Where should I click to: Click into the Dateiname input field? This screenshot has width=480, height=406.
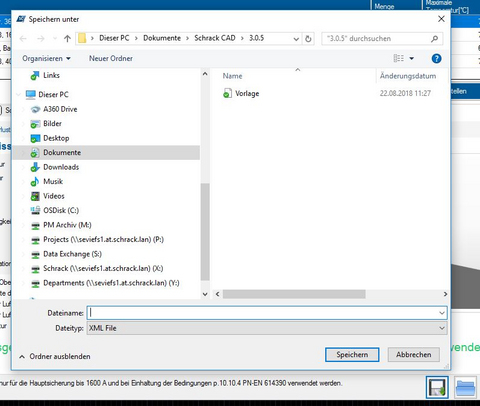tap(262, 313)
